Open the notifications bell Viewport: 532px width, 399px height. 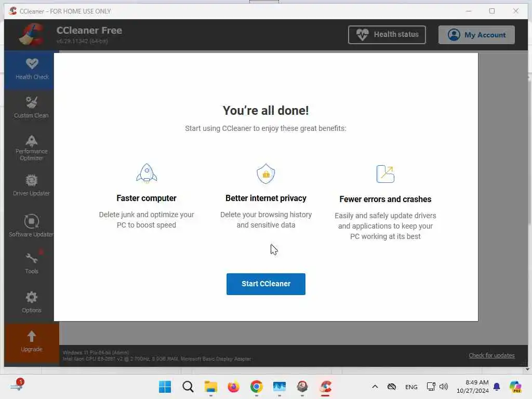497,387
